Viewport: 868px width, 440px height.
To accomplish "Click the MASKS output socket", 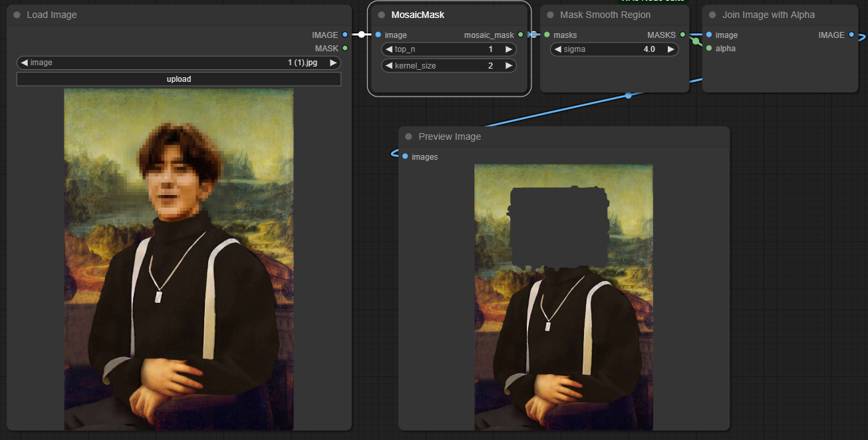I will 682,35.
